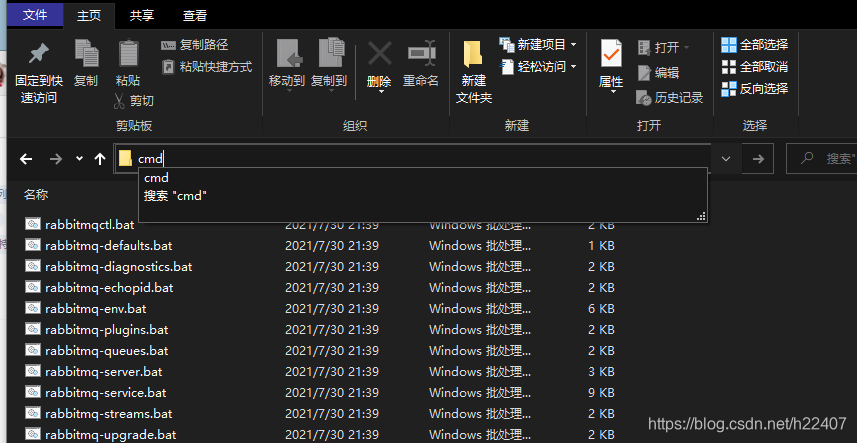Click Edit (编辑) in ribbon
The width and height of the screenshot is (857, 443).
click(x=659, y=72)
